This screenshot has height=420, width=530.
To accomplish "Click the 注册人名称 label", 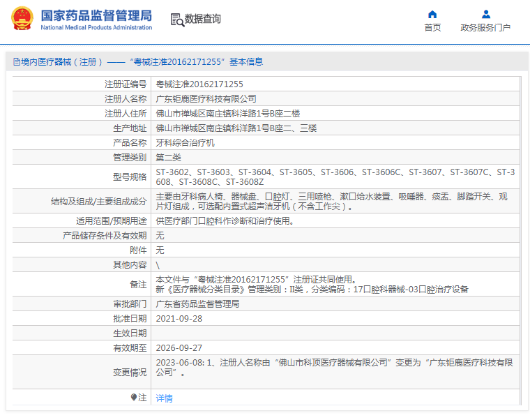I will [126, 99].
